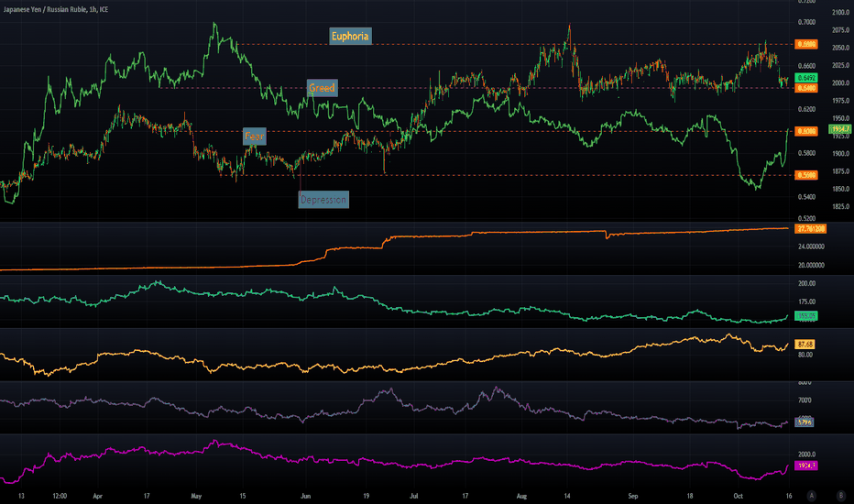Click the 'Jun' date on time axis
The image size is (854, 504).
[305, 497]
